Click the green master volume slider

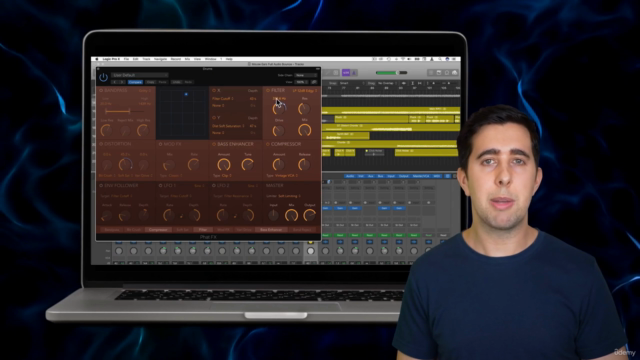click(x=391, y=73)
